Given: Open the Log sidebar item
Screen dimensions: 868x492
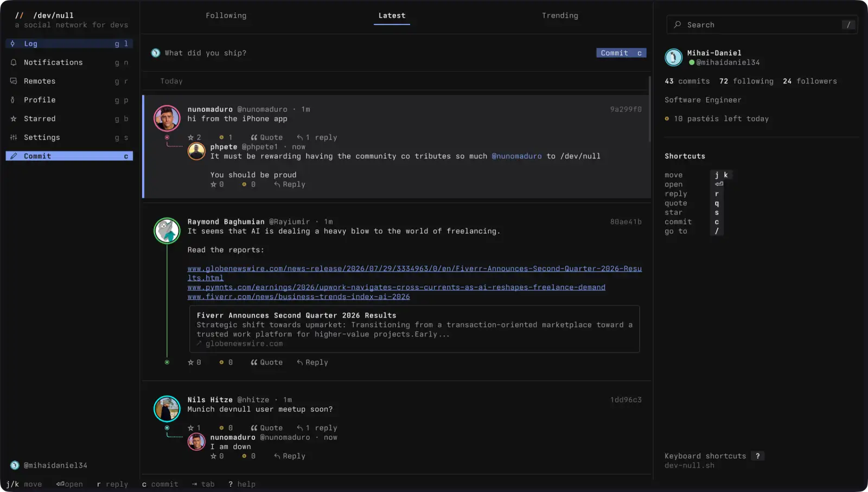Looking at the screenshot, I should pyautogui.click(x=69, y=43).
